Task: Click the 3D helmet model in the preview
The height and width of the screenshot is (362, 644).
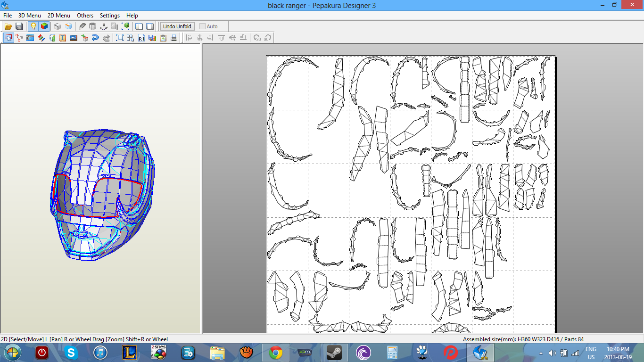Action: (x=103, y=196)
